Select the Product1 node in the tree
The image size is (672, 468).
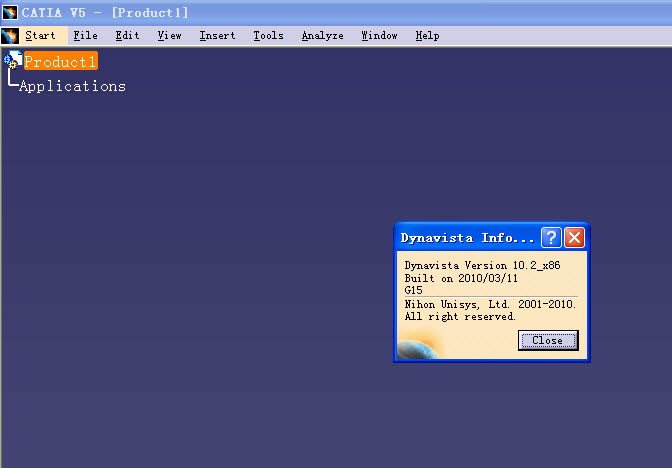pyautogui.click(x=60, y=61)
